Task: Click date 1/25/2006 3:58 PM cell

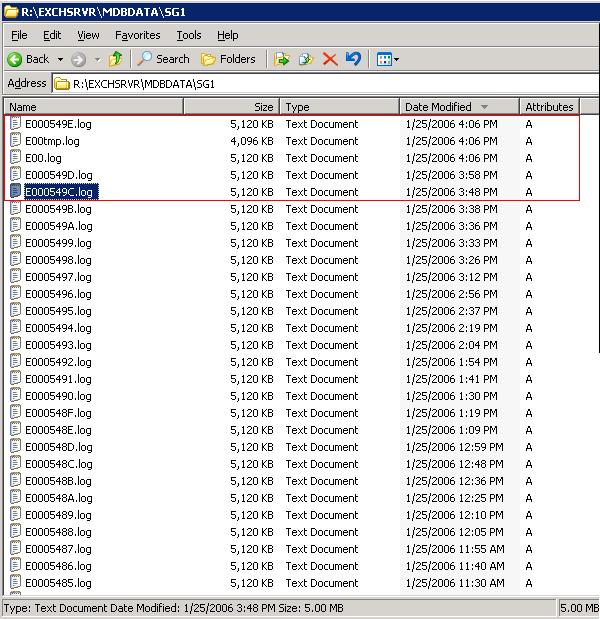Action: tap(452, 175)
